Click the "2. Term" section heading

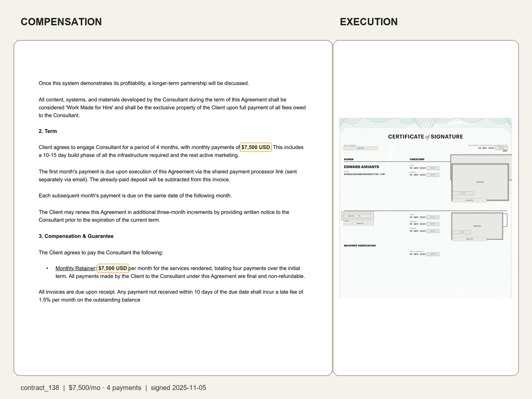(48, 131)
